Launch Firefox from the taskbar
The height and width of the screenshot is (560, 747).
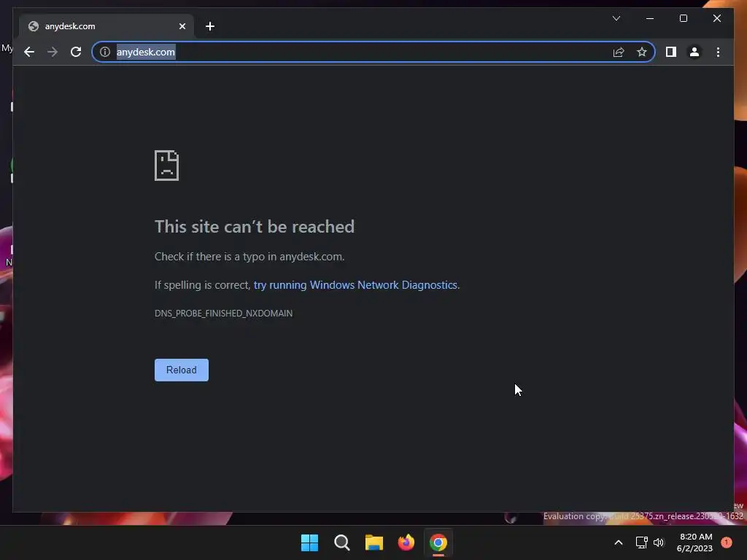[406, 542]
